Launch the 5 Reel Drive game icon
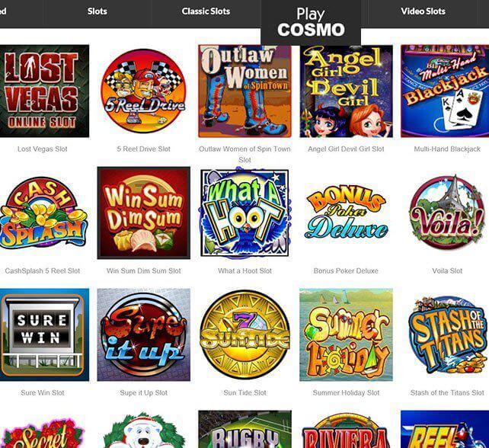The height and width of the screenshot is (448, 489). coord(143,91)
